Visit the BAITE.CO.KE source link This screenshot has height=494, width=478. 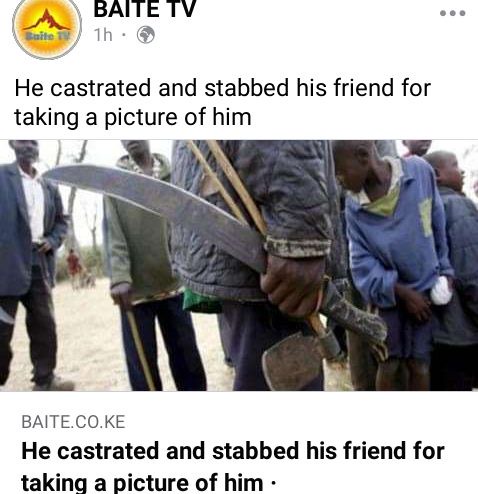click(73, 422)
